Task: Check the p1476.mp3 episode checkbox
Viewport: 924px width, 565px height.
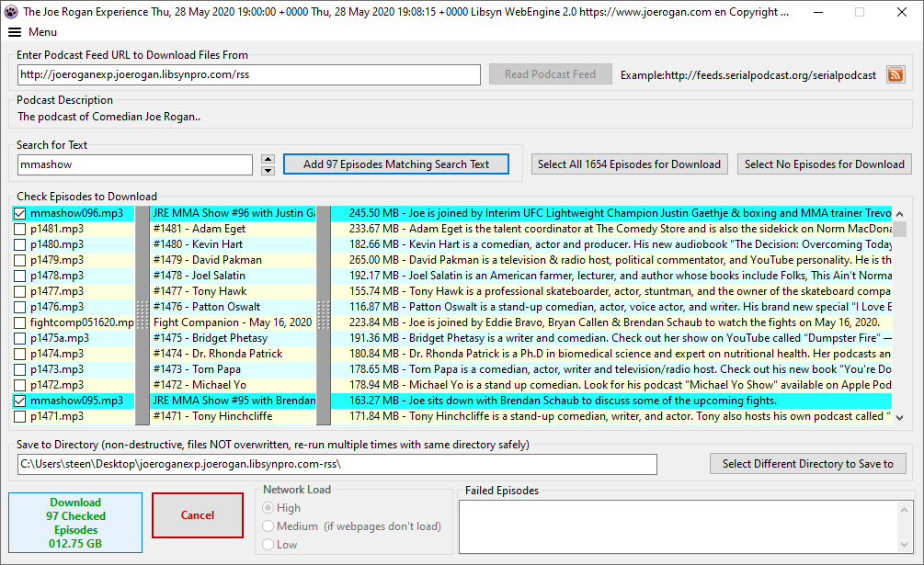Action: 19,307
